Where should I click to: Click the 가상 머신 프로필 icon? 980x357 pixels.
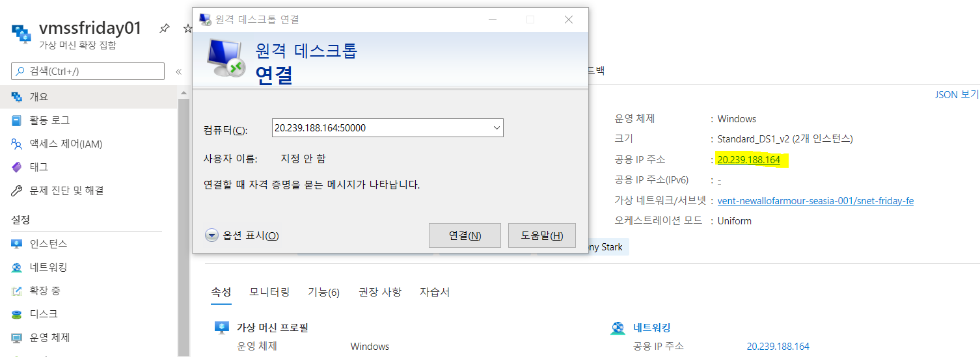click(x=222, y=328)
